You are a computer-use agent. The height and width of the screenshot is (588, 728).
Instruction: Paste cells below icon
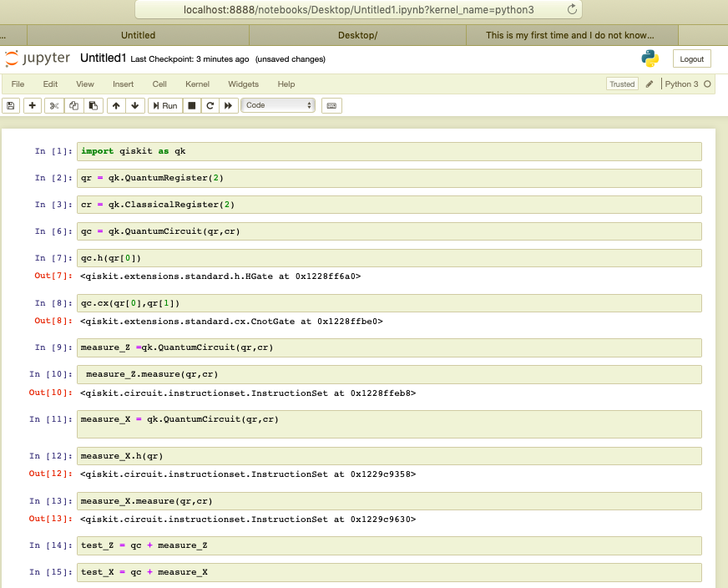pos(94,106)
